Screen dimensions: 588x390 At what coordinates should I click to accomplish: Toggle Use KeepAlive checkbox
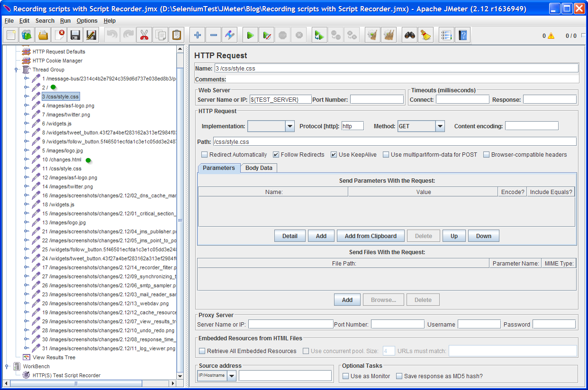click(334, 155)
